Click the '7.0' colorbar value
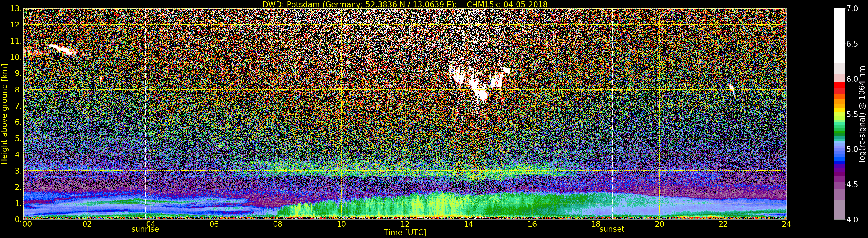This screenshot has height=238, width=868. point(852,9)
